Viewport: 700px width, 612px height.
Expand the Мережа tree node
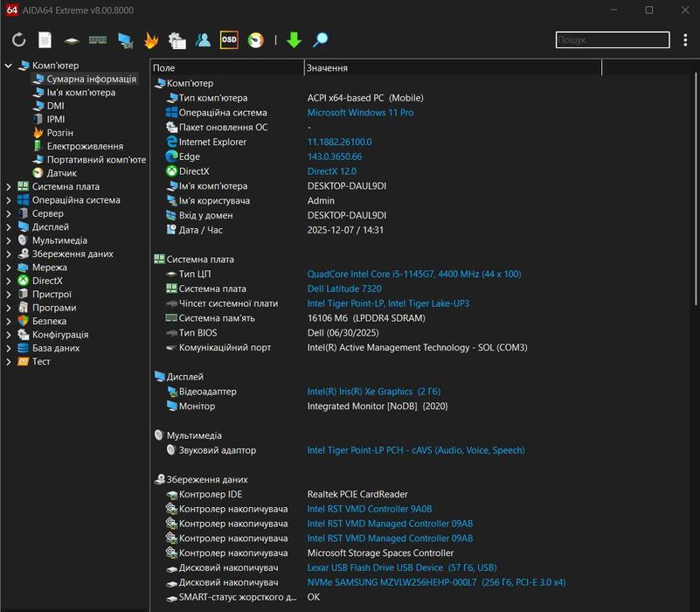point(8,268)
